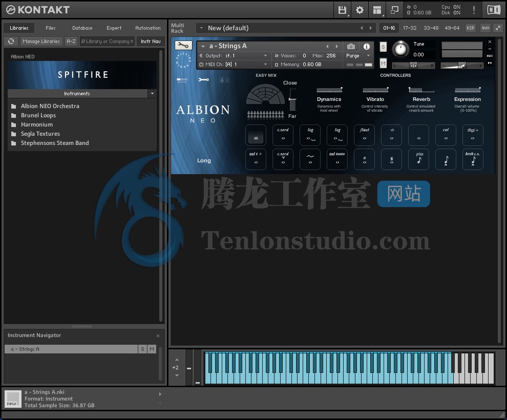Viewport: 507px width, 420px height.
Task: Adjust the Dynamics controller slider
Action: [x=329, y=90]
